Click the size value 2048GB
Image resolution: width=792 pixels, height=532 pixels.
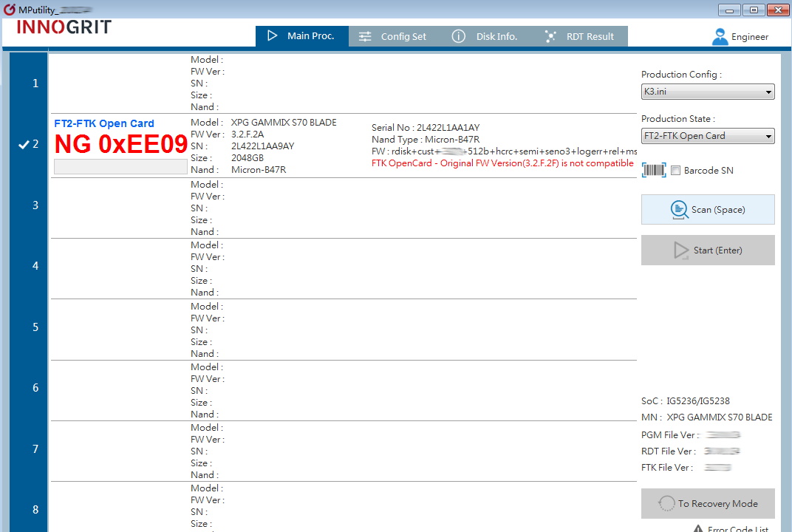[247, 157]
